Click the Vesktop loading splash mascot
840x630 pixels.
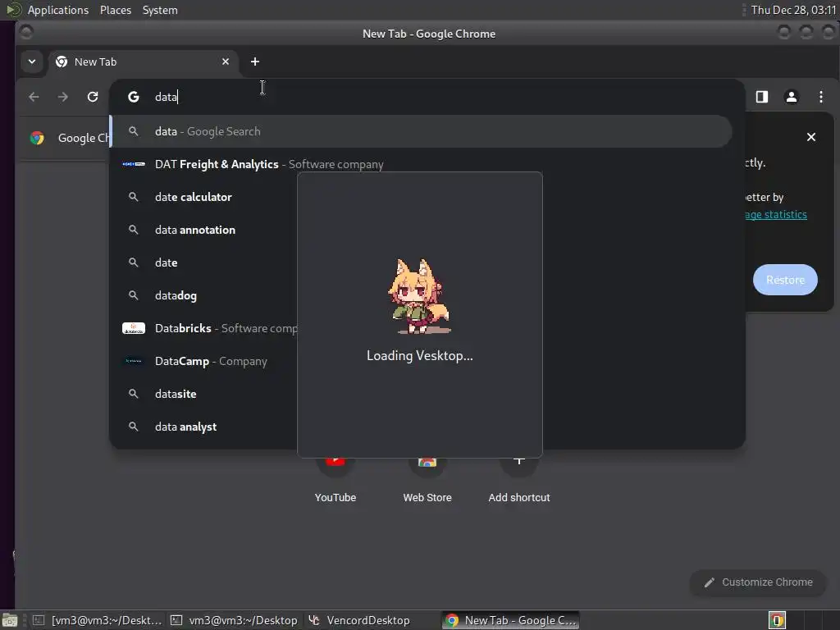pyautogui.click(x=419, y=296)
